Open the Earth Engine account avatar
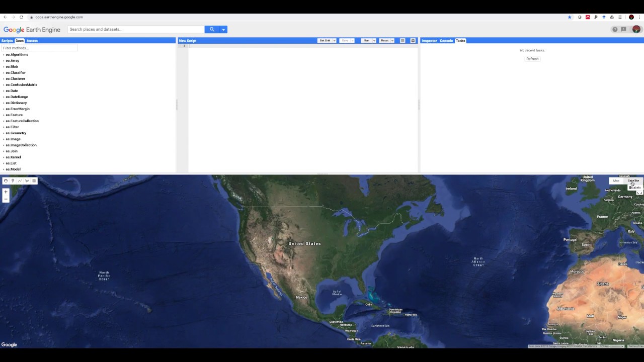The image size is (644, 362). (x=636, y=29)
